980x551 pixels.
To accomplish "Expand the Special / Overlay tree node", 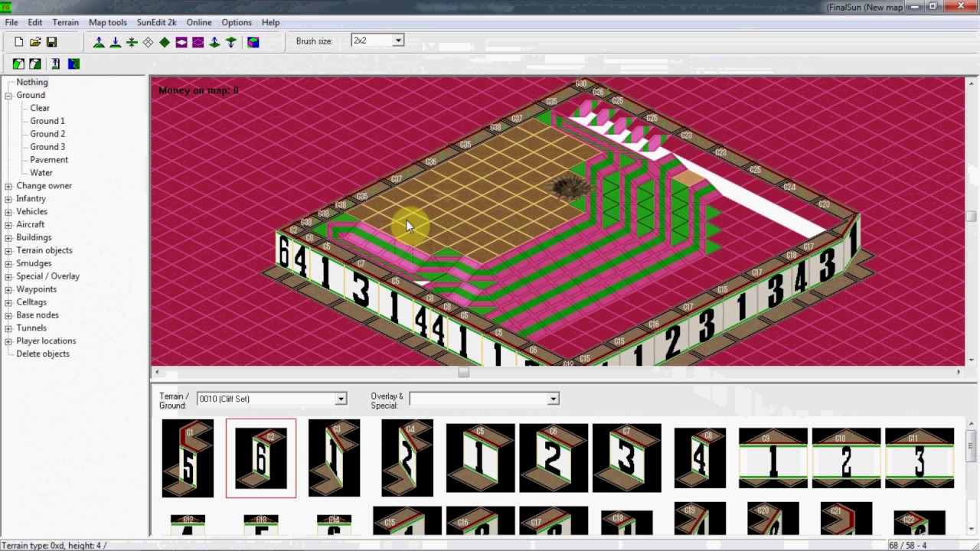I will (x=8, y=277).
